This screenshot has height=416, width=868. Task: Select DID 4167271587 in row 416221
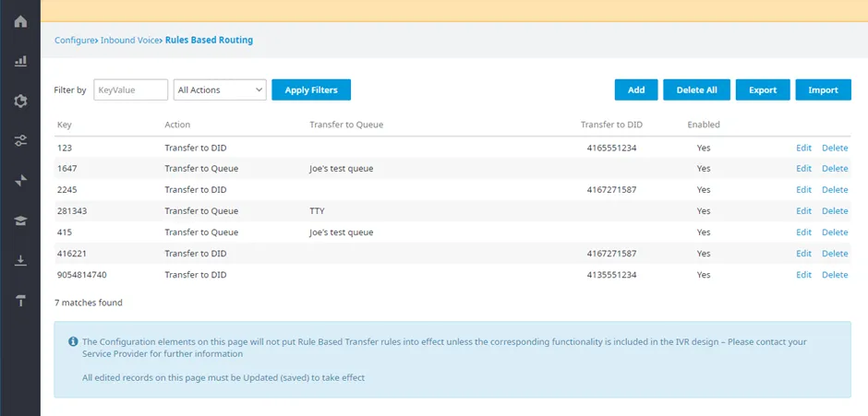(x=611, y=254)
